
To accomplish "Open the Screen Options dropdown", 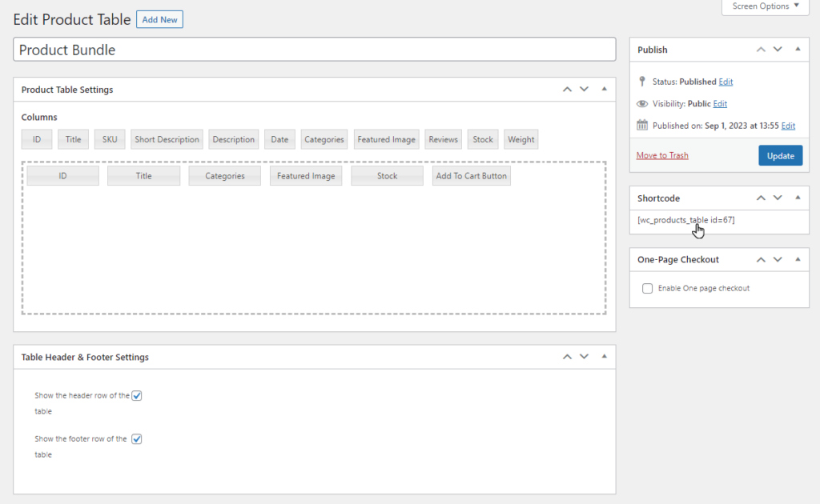I will tap(765, 6).
